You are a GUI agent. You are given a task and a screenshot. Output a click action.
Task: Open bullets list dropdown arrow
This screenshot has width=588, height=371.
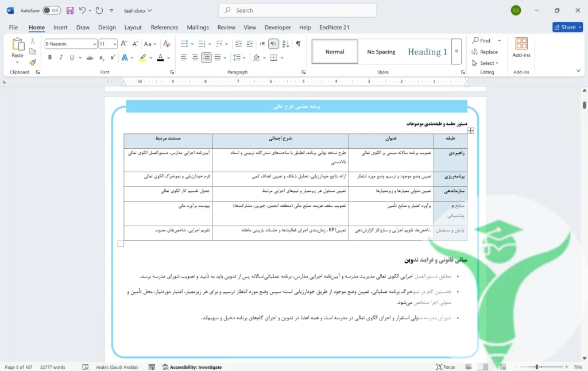tap(192, 44)
